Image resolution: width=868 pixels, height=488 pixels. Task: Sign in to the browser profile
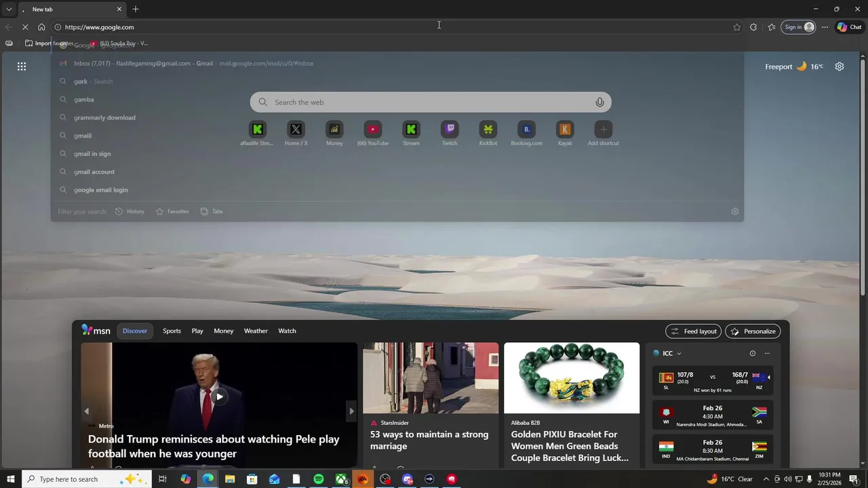click(x=798, y=27)
